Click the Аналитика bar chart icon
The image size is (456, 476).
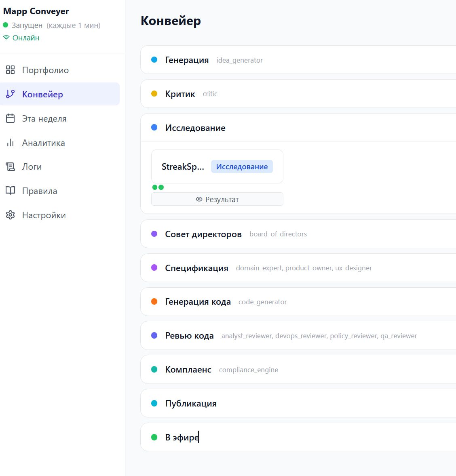11,143
